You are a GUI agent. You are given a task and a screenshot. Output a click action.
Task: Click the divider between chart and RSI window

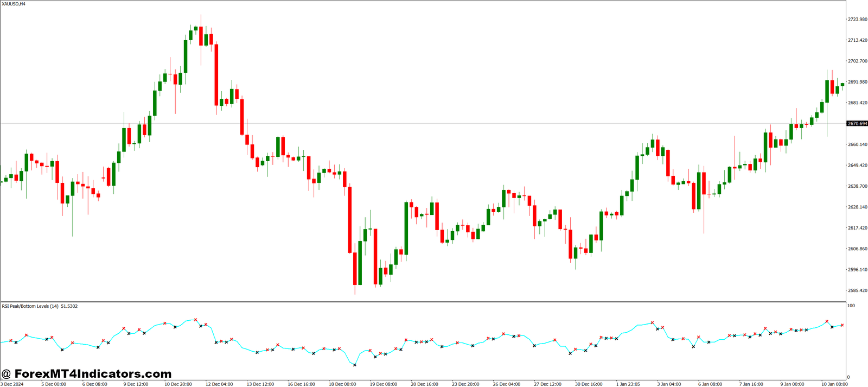423,302
